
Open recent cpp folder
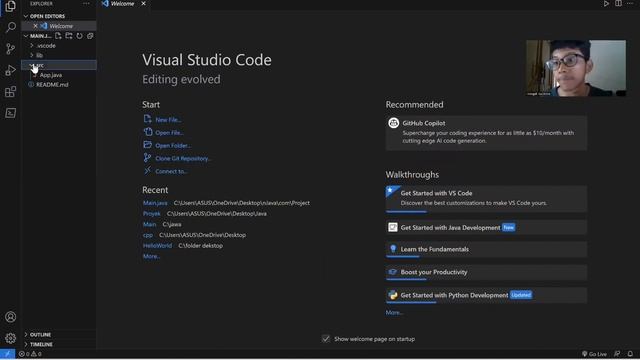(x=148, y=235)
